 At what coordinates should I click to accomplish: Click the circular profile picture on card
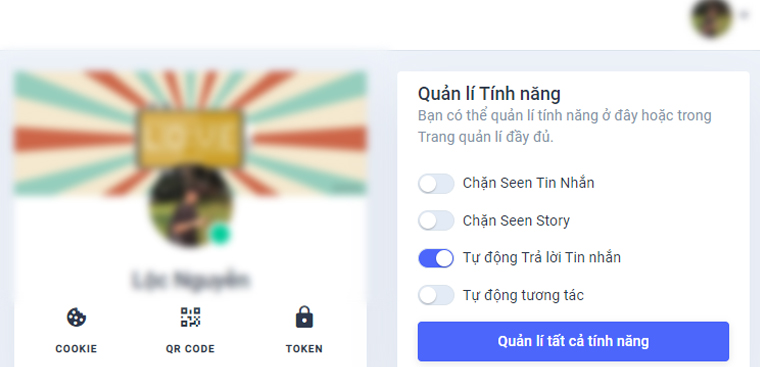(190, 206)
